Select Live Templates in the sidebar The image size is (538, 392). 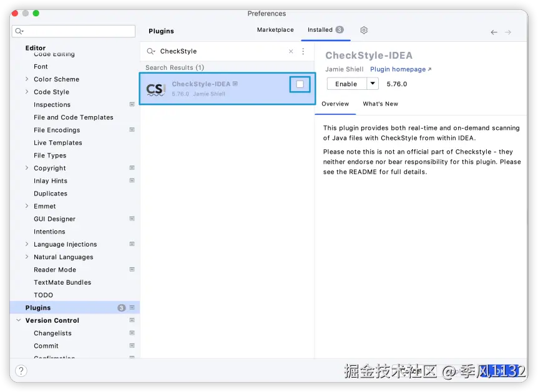tap(58, 143)
